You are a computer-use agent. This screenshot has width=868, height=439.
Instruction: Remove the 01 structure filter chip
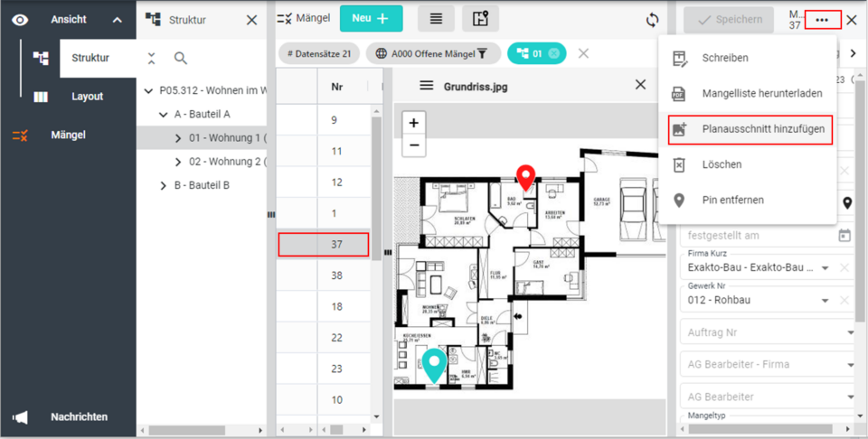coord(553,54)
